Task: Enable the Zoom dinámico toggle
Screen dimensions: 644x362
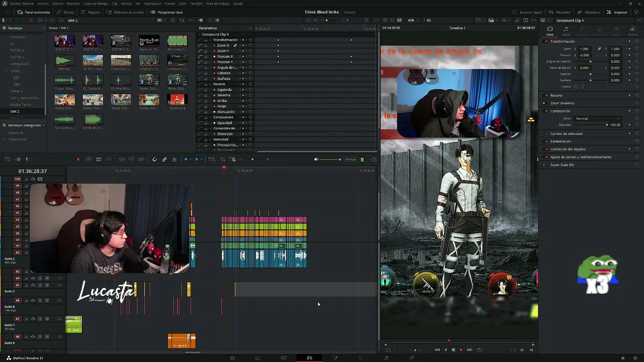Action: 544,103
